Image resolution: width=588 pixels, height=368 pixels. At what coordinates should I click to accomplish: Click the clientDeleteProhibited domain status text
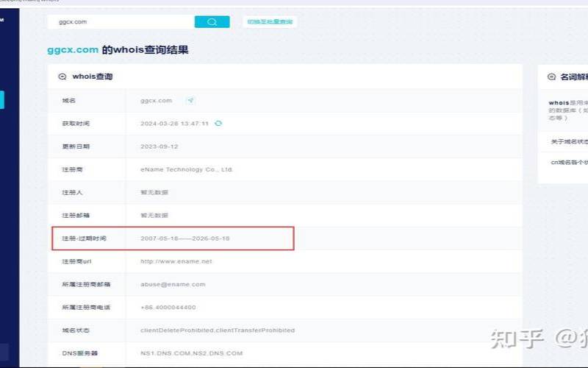(x=218, y=330)
